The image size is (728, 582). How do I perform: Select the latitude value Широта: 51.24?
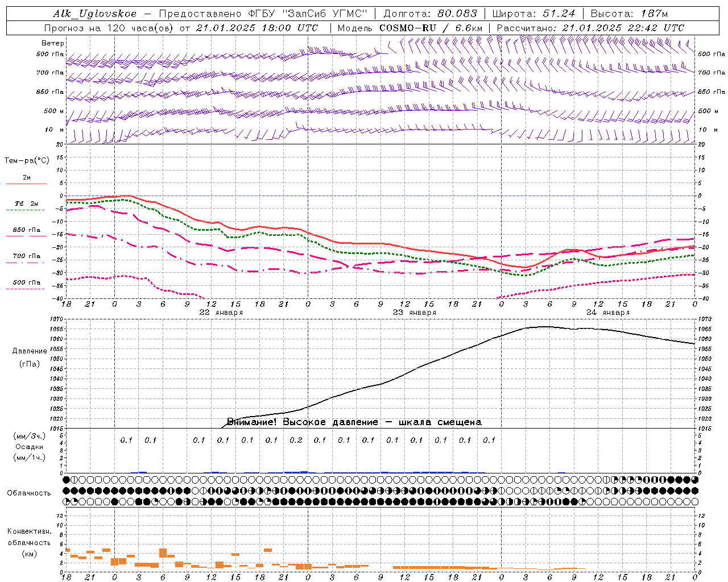click(533, 14)
